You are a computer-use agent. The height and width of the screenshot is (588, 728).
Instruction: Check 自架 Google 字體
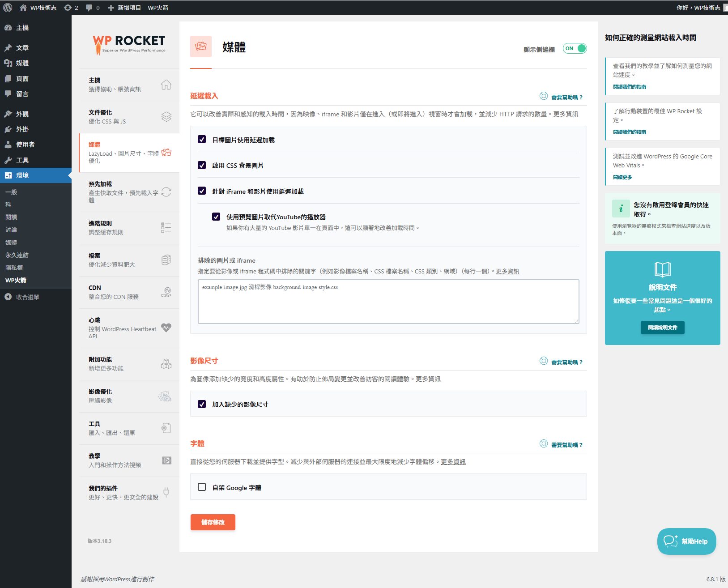coord(202,487)
